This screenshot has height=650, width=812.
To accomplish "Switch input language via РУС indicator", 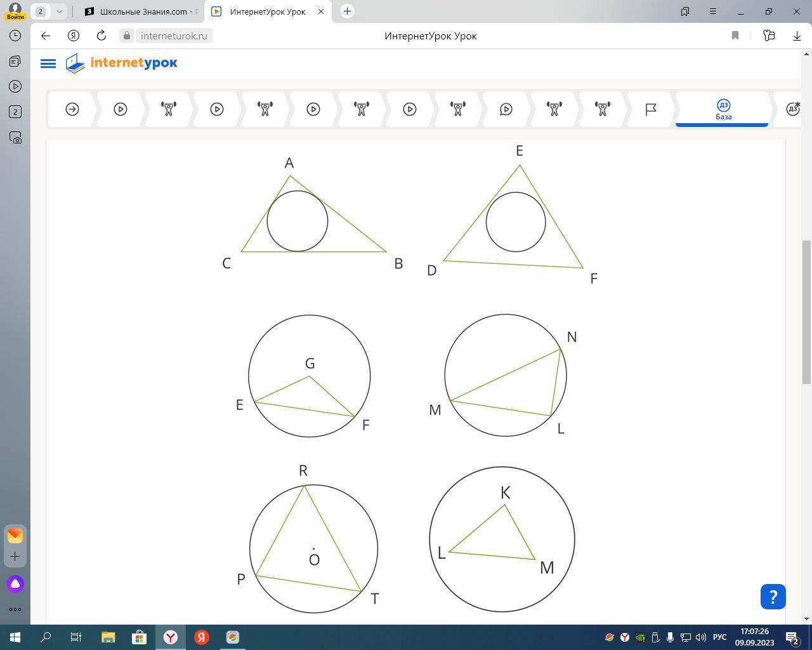I will (719, 637).
